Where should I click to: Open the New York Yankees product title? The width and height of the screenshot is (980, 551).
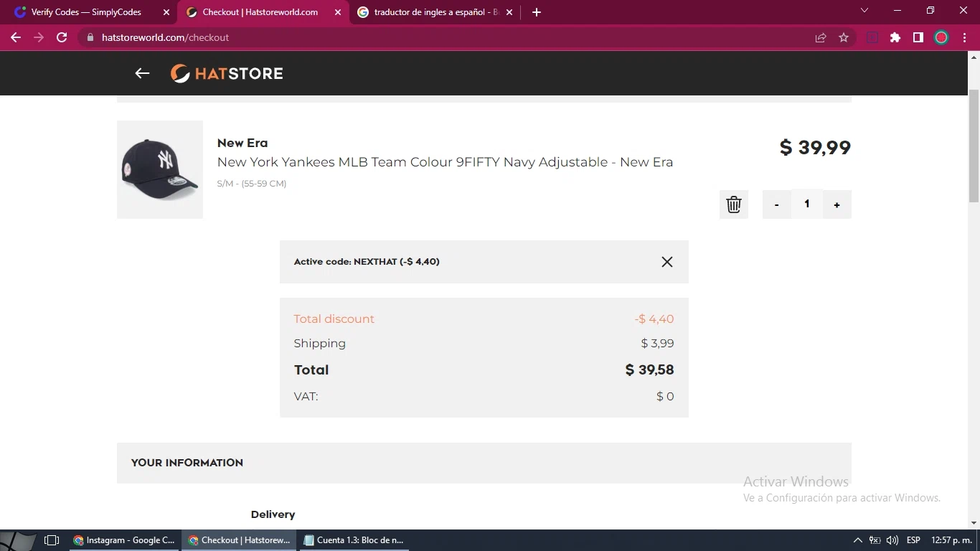click(445, 162)
